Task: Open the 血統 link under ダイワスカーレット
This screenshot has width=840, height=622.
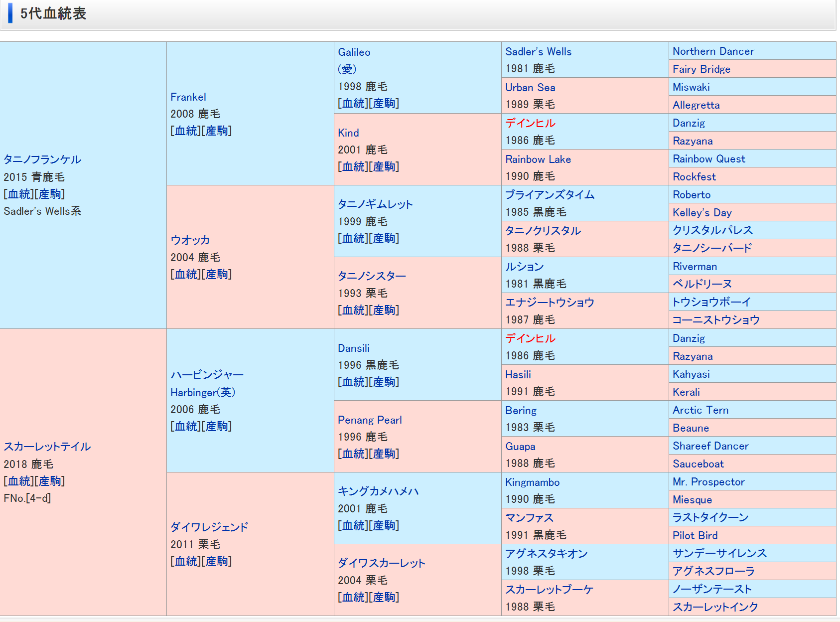Action: pyautogui.click(x=353, y=598)
